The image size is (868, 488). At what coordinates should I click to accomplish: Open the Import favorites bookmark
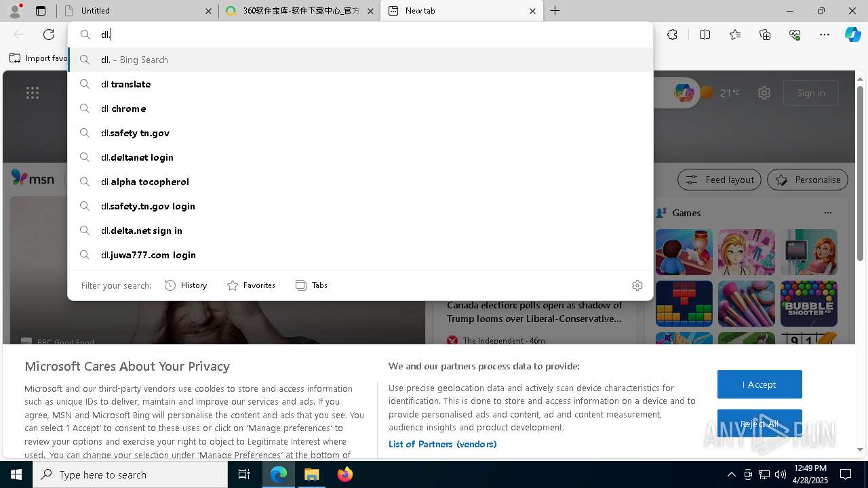39,58
